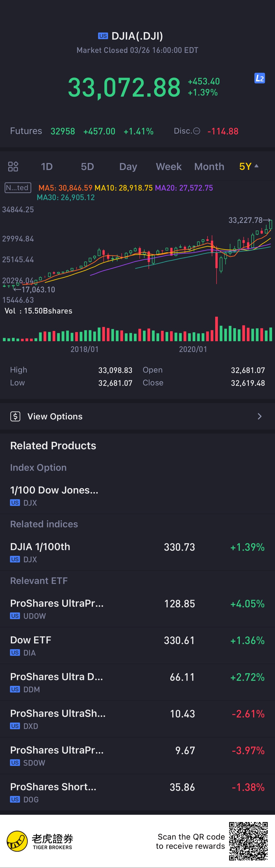Tap the tallest red volume bar

216,329
